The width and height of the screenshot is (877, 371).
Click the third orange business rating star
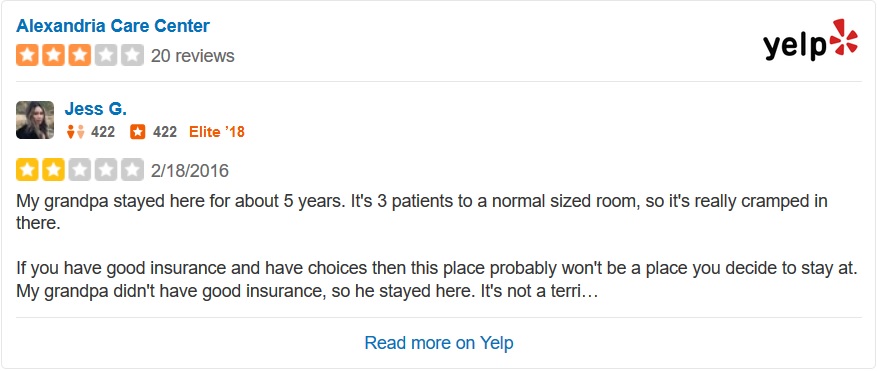79,55
